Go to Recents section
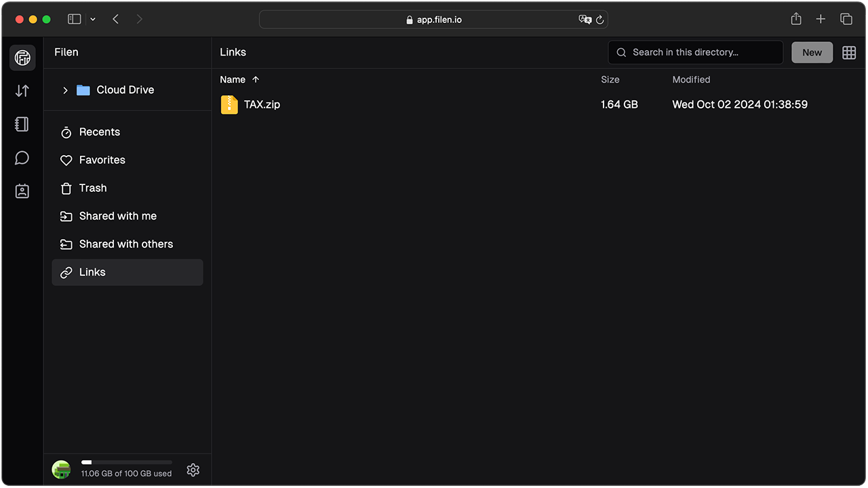 [x=99, y=132]
